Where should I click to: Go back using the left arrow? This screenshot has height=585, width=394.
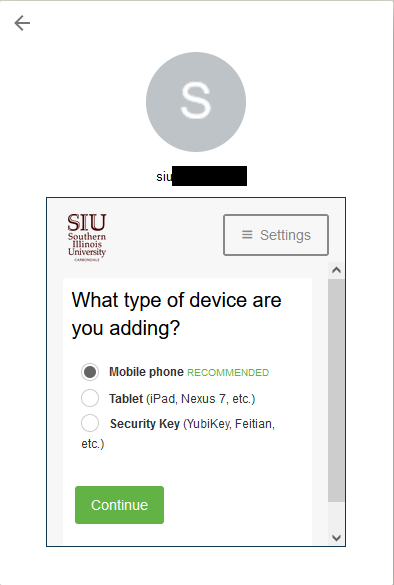22,23
